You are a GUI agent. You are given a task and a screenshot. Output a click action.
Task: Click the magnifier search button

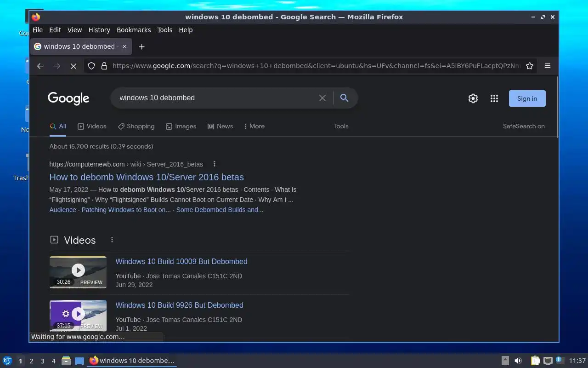click(x=344, y=98)
